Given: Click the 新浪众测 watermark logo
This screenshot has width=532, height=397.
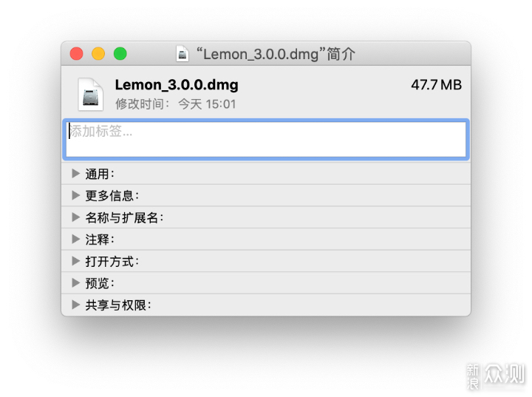Looking at the screenshot, I should (497, 376).
